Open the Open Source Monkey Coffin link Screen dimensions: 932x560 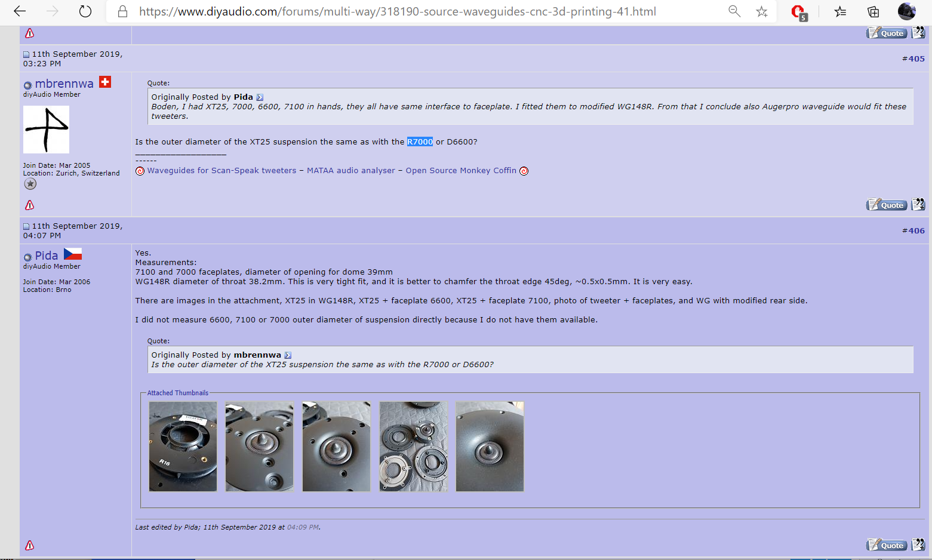(461, 171)
